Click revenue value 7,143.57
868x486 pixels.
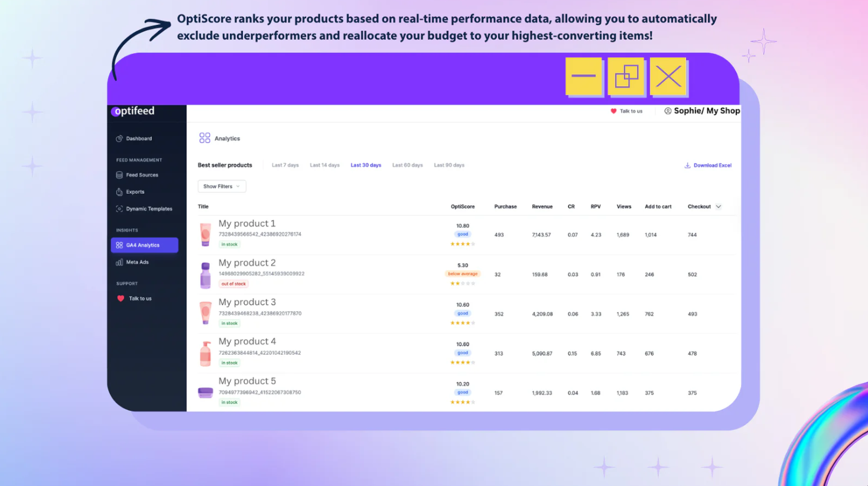click(x=541, y=235)
